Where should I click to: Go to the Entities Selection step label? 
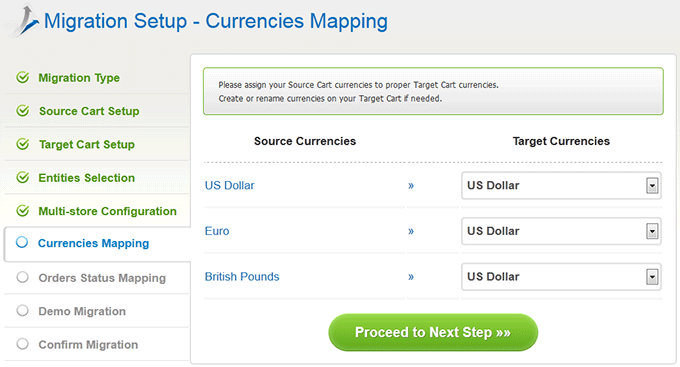pos(87,178)
